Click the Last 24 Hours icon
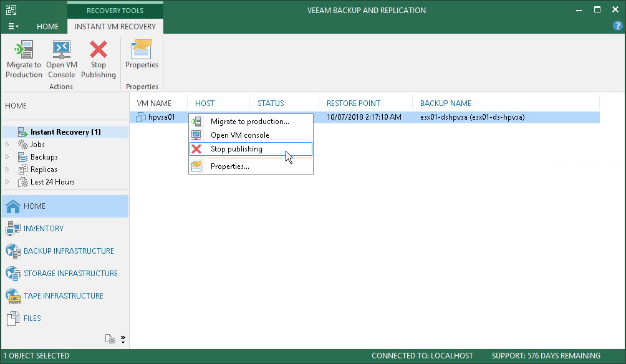The image size is (626, 364). 22,182
